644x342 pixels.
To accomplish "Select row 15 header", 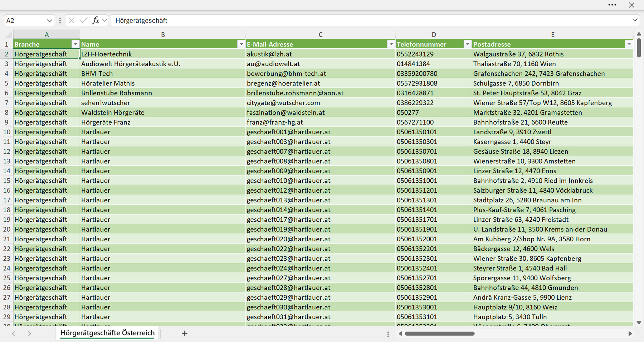I will [x=6, y=180].
